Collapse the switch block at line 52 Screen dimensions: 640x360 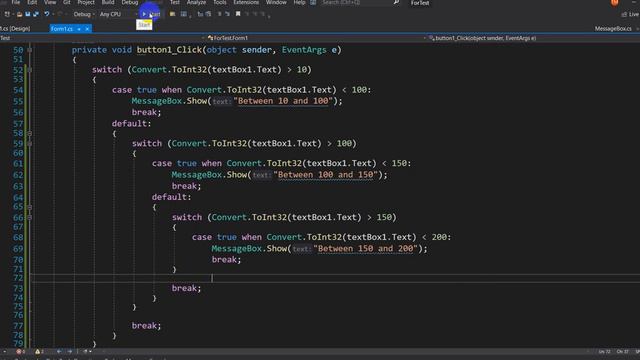29,70
